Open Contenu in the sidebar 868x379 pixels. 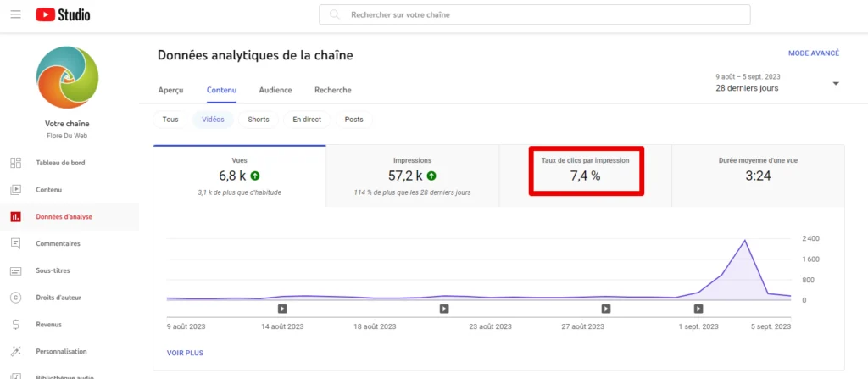pyautogui.click(x=70, y=190)
